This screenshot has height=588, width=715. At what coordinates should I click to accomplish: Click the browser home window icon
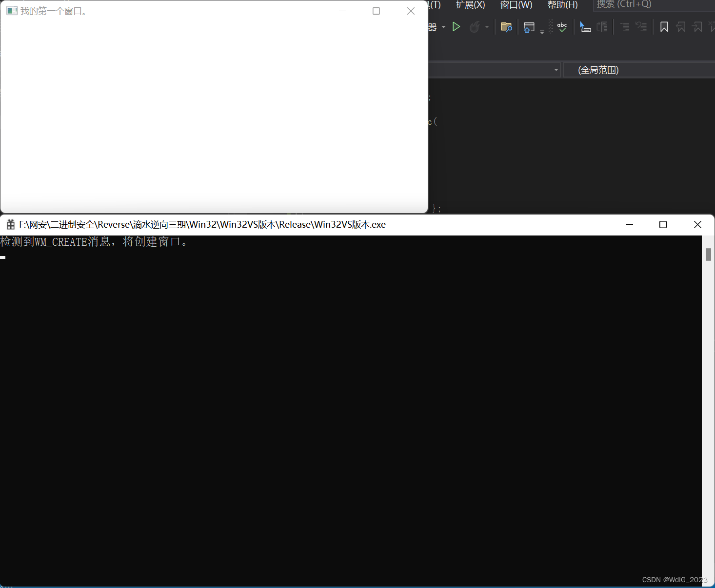529,27
